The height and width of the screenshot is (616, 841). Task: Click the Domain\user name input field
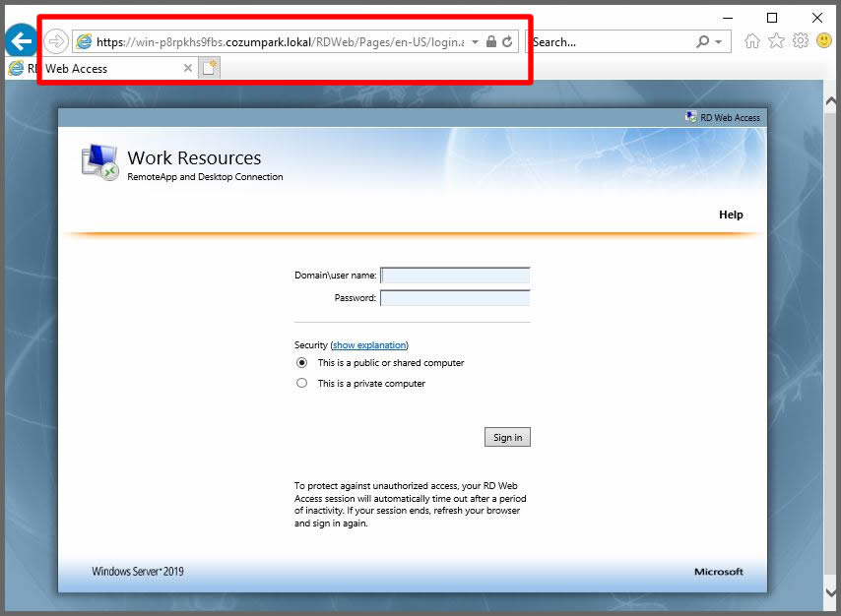[x=455, y=276]
